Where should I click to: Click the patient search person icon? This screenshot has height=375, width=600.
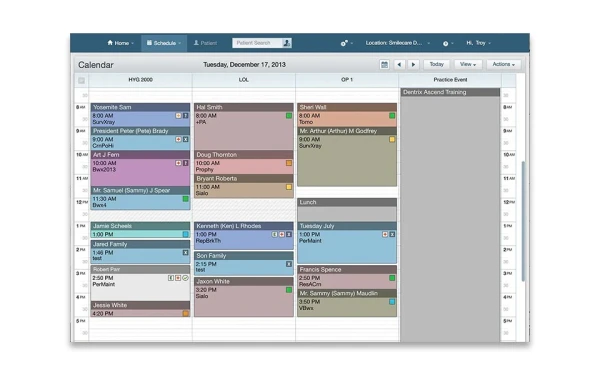286,43
